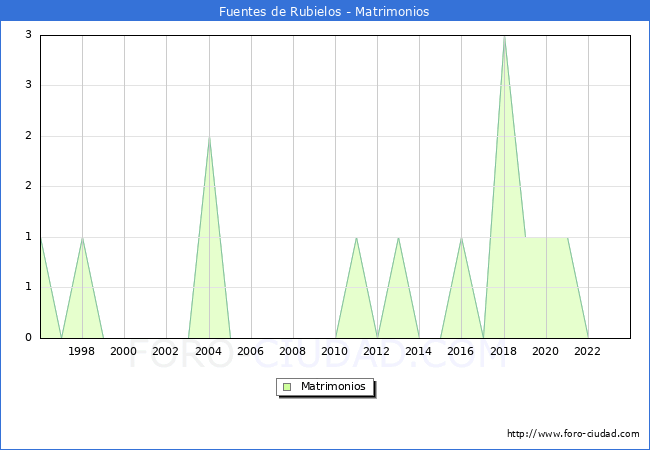Click the 2013 peak data point
Screen dimensions: 650x450
tap(398, 238)
